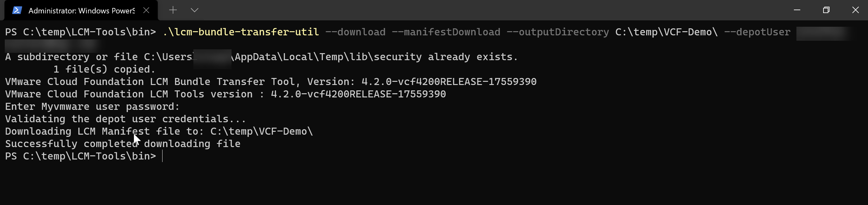Image resolution: width=868 pixels, height=205 pixels.
Task: Click the lcm-bundle-transfer-util command text
Action: pos(240,32)
